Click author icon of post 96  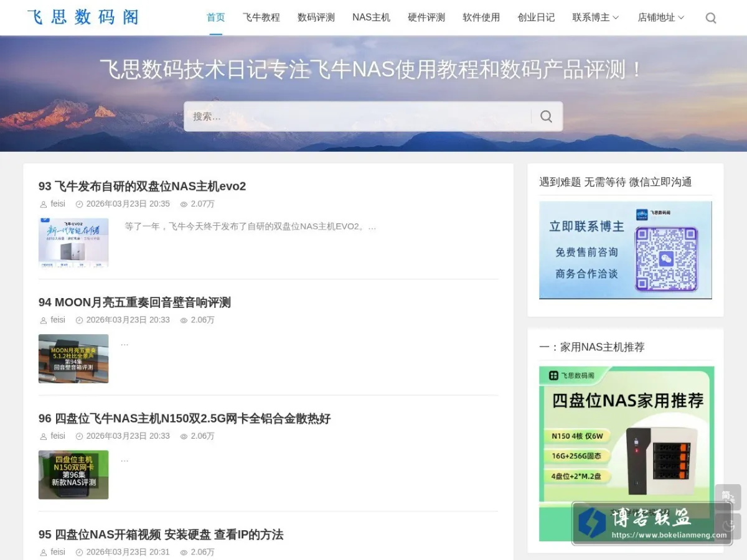(x=44, y=437)
